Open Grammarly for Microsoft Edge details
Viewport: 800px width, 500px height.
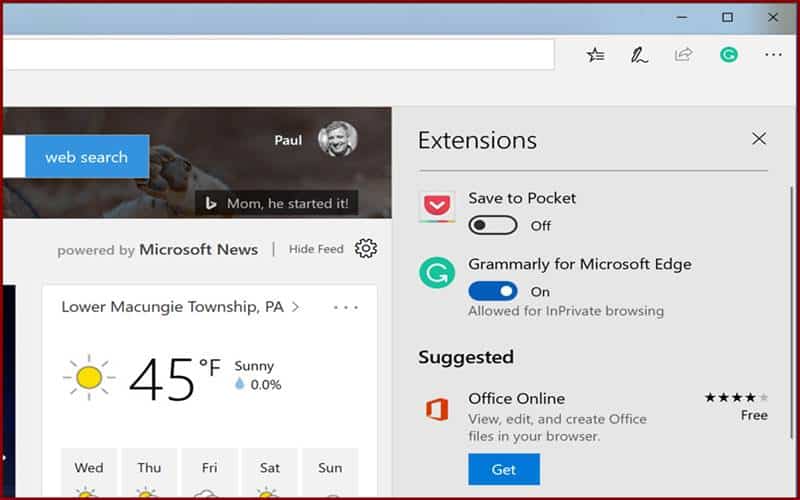pos(580,264)
